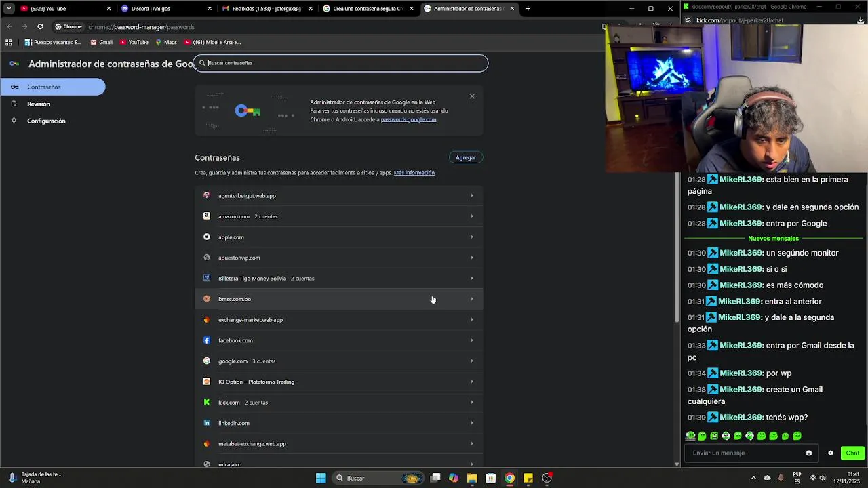Click the first green emote in Kick chat
This screenshot has width=868, height=488.
[x=690, y=436]
